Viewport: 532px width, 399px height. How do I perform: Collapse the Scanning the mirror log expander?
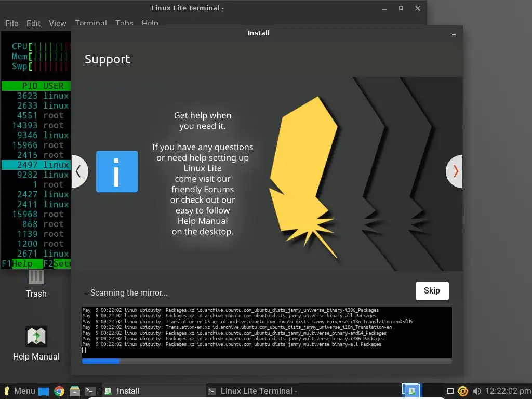(x=86, y=293)
